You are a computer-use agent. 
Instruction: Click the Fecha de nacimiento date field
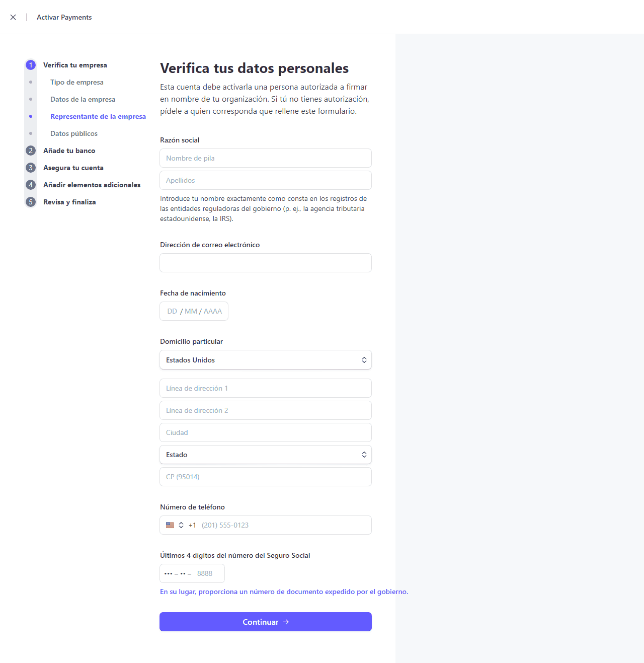(194, 311)
